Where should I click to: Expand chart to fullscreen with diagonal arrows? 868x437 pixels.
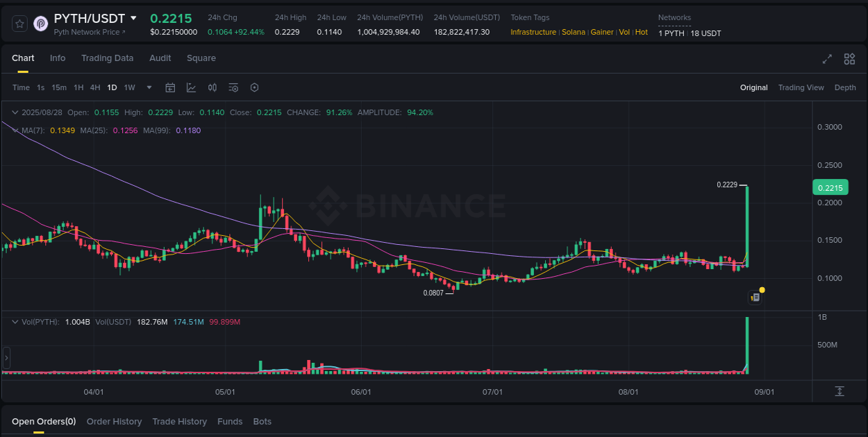[x=827, y=60]
